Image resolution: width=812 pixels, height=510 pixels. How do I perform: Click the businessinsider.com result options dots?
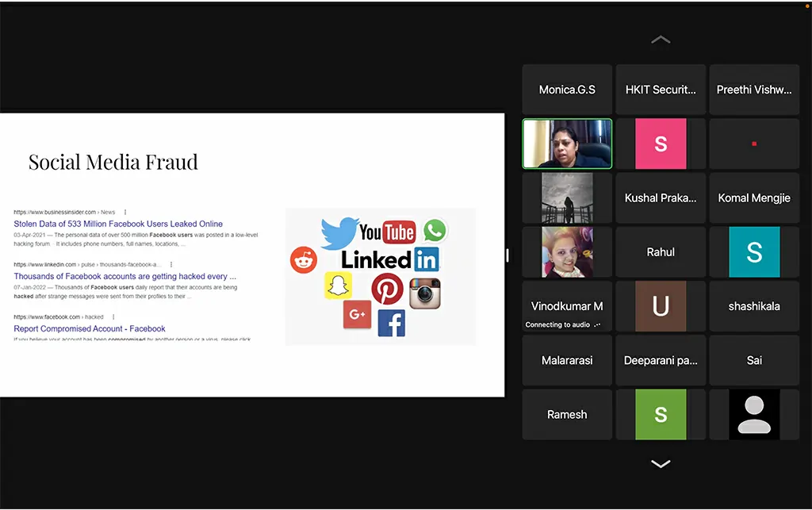pos(125,213)
